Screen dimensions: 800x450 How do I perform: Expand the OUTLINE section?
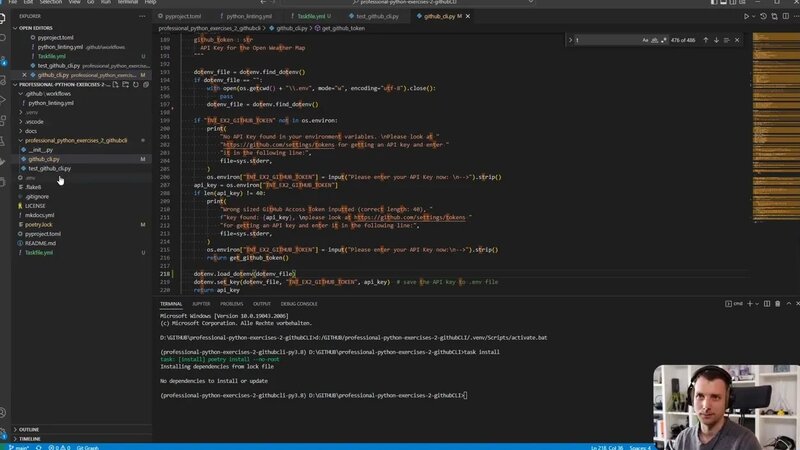[82, 430]
